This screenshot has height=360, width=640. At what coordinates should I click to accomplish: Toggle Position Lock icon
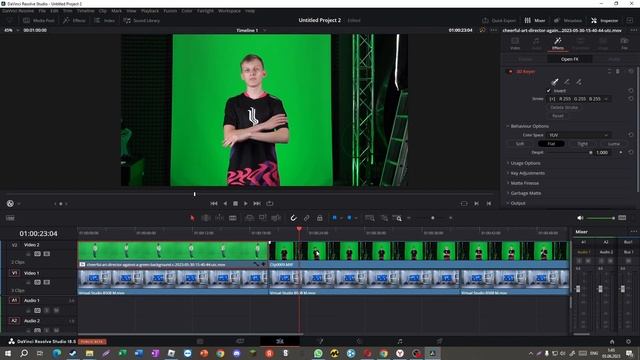click(x=320, y=218)
